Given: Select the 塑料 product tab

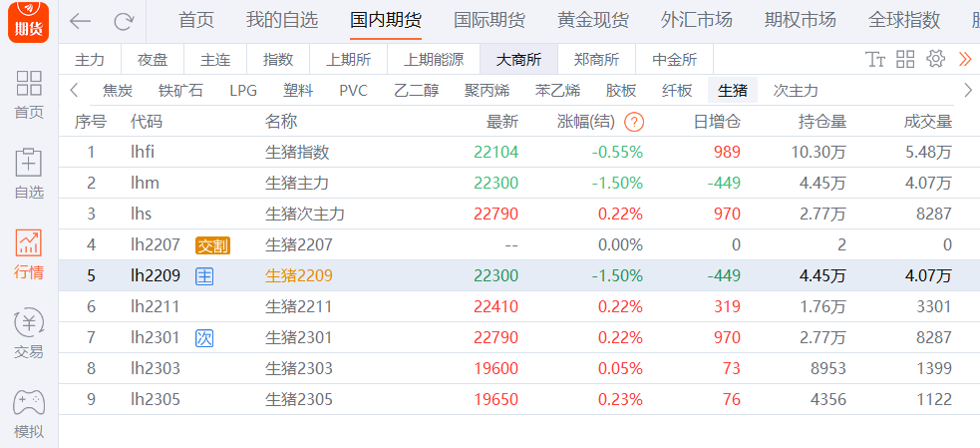Looking at the screenshot, I should (x=298, y=91).
